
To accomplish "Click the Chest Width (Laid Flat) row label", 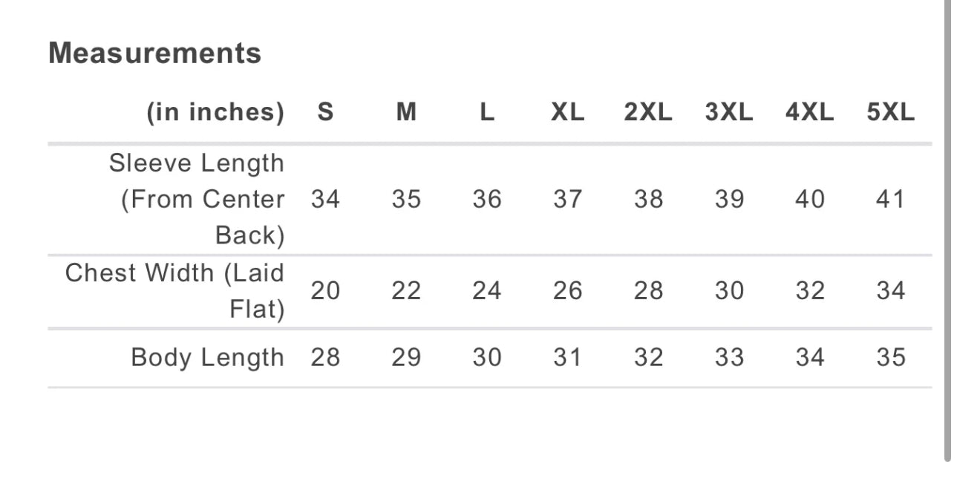I will (175, 291).
